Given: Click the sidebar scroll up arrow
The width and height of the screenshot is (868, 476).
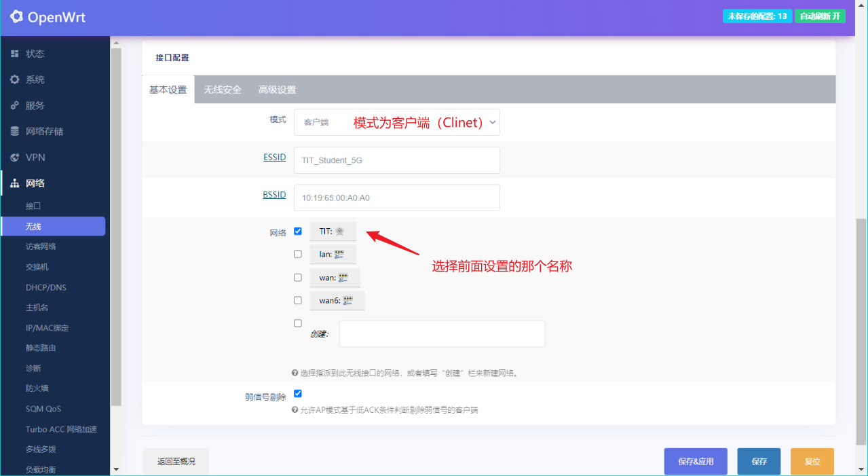Looking at the screenshot, I should pos(116,43).
